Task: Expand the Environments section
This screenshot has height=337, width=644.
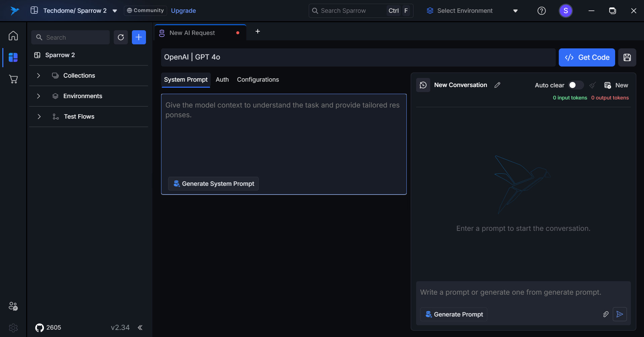Action: click(x=39, y=96)
